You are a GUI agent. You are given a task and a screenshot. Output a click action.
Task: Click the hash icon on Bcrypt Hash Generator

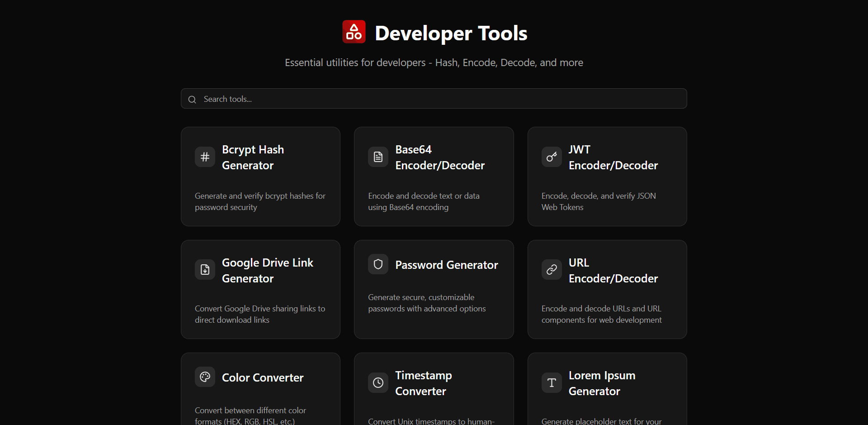(204, 157)
